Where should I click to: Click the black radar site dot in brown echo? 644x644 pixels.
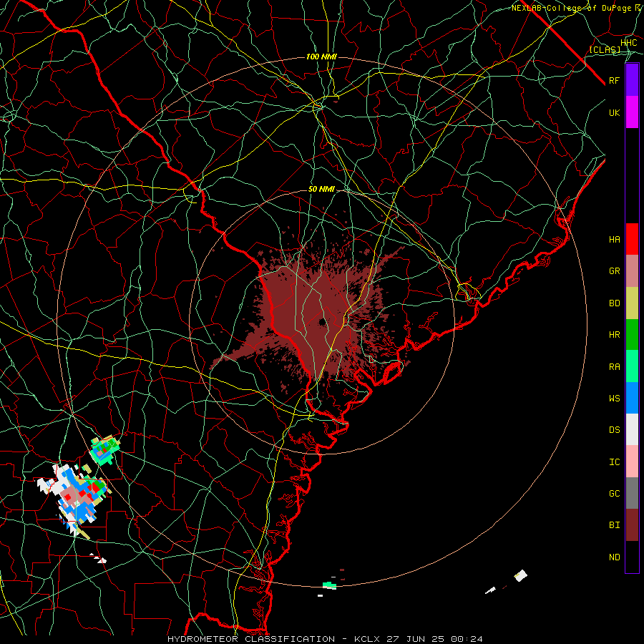[323, 321]
